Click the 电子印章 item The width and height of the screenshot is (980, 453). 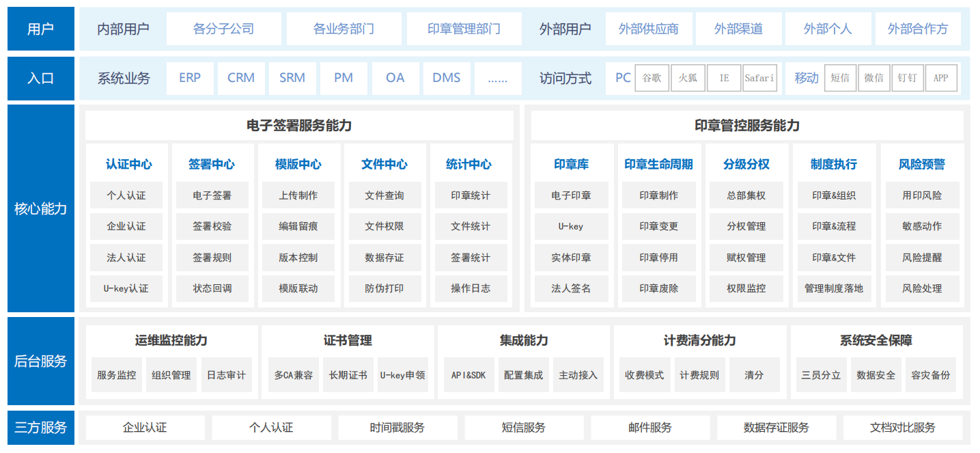click(x=571, y=195)
